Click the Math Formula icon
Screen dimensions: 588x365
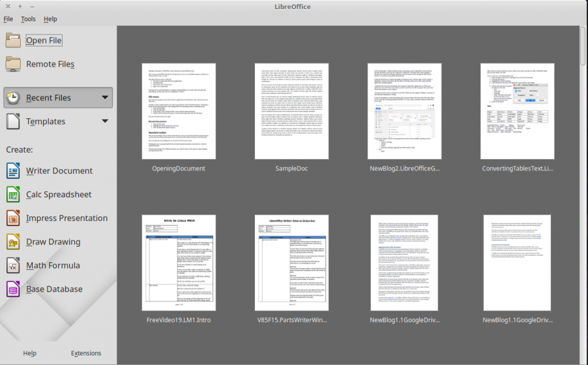pyautogui.click(x=13, y=265)
